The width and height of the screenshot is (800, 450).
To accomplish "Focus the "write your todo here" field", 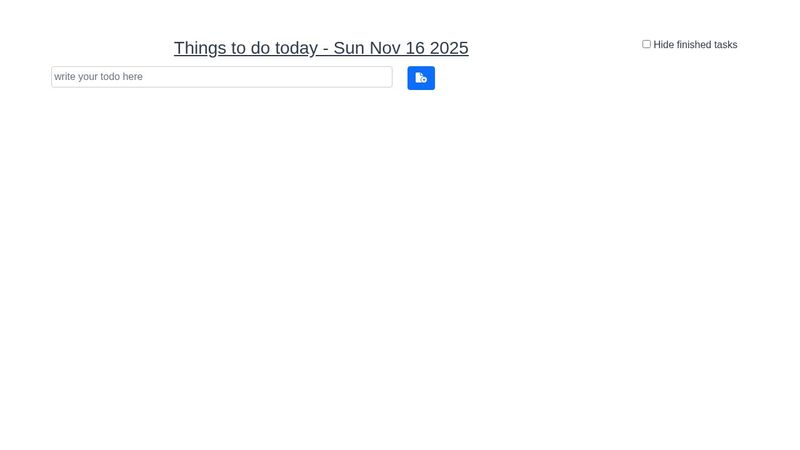I will click(221, 77).
